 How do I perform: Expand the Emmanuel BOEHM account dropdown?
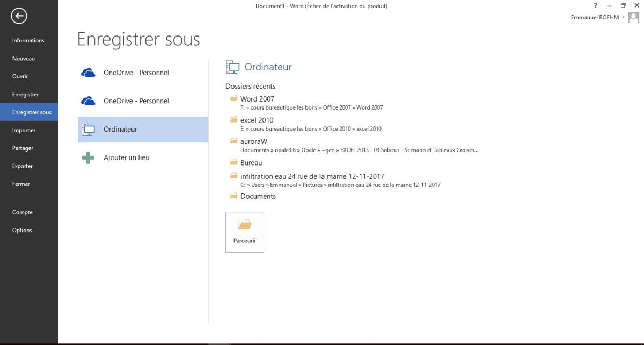tap(623, 18)
